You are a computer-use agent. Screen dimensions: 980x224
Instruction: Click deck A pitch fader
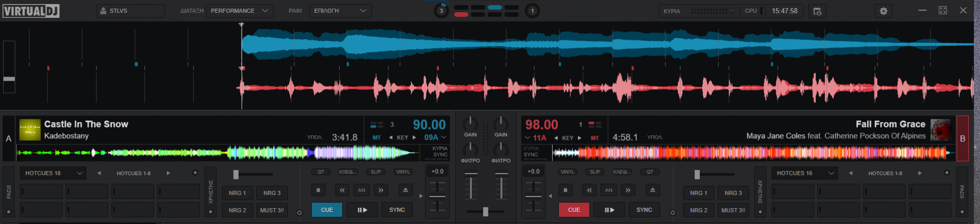[437, 196]
